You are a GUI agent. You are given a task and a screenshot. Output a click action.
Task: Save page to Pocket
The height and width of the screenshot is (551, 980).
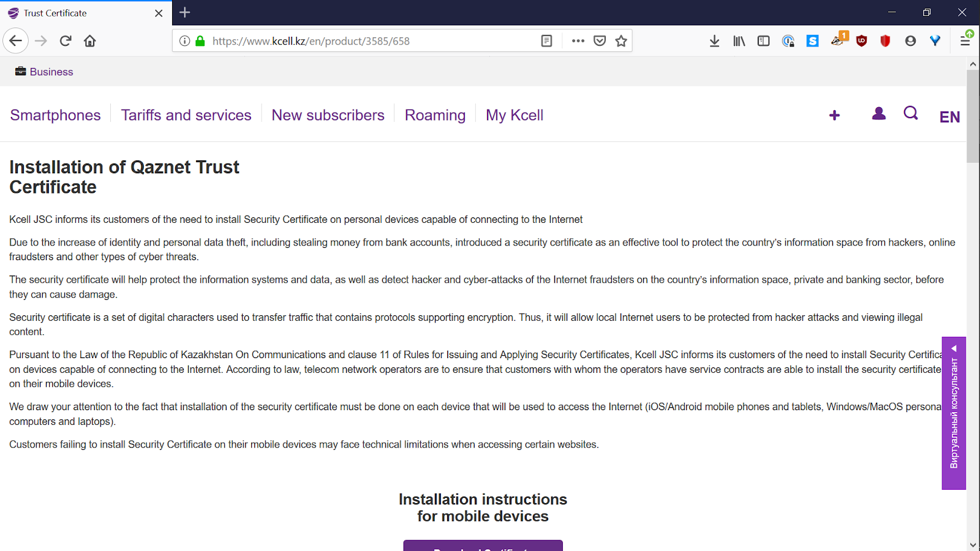[x=600, y=41]
